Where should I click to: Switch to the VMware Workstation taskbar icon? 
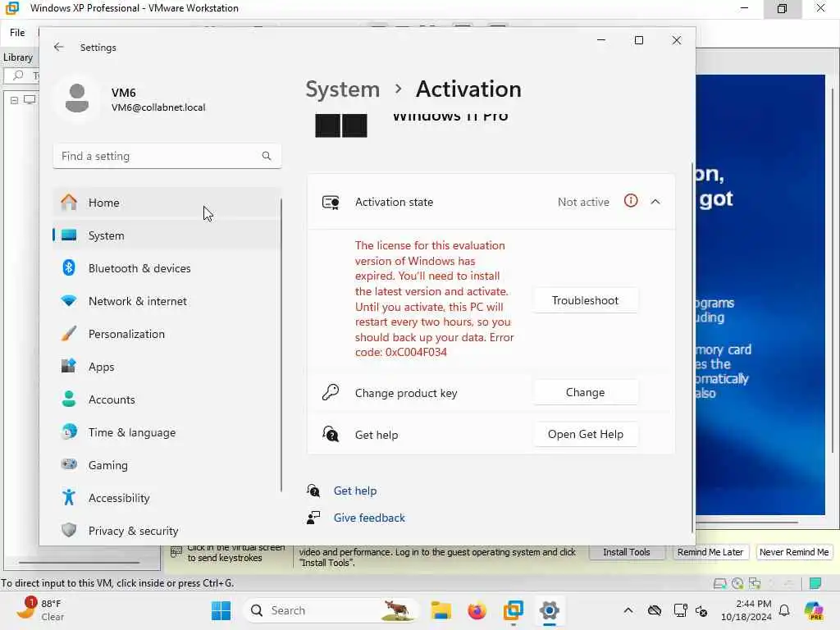click(x=514, y=610)
